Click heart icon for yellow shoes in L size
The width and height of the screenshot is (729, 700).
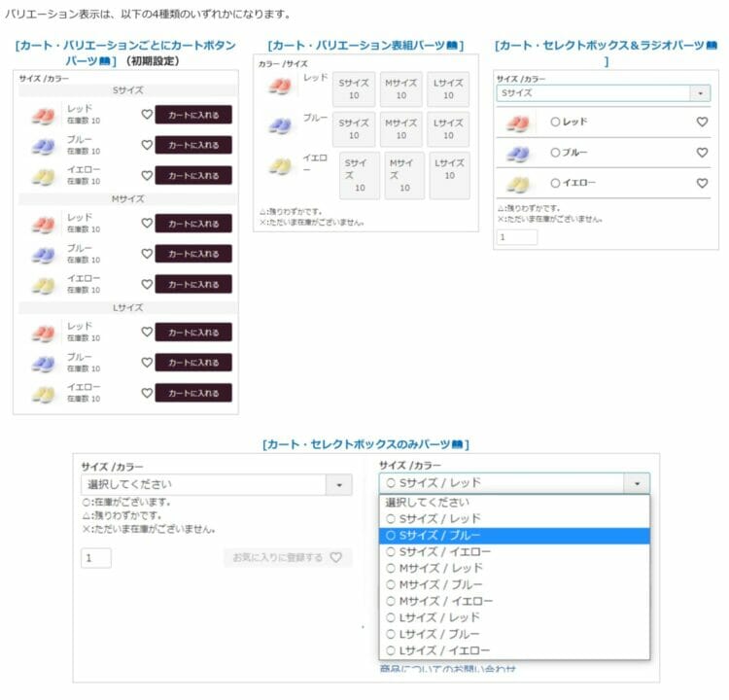pyautogui.click(x=147, y=393)
